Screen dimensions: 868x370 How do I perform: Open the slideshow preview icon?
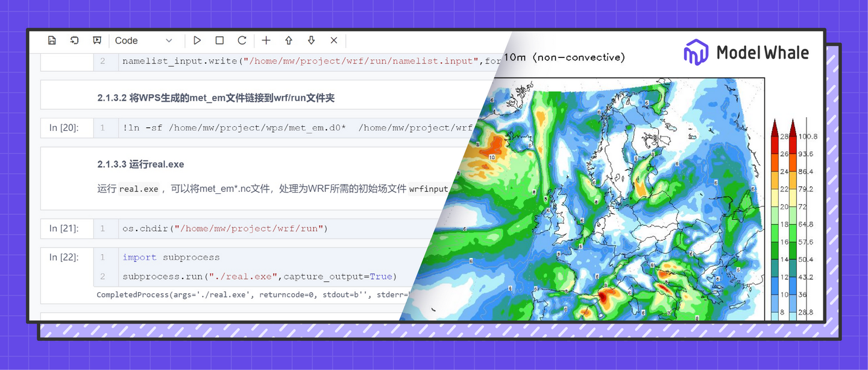tap(96, 40)
